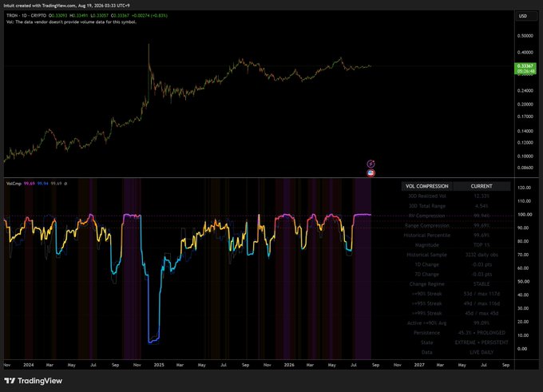Viewport: 543px width, 392px height.
Task: Click the 120.00 indicator axis label
Action: click(x=524, y=188)
